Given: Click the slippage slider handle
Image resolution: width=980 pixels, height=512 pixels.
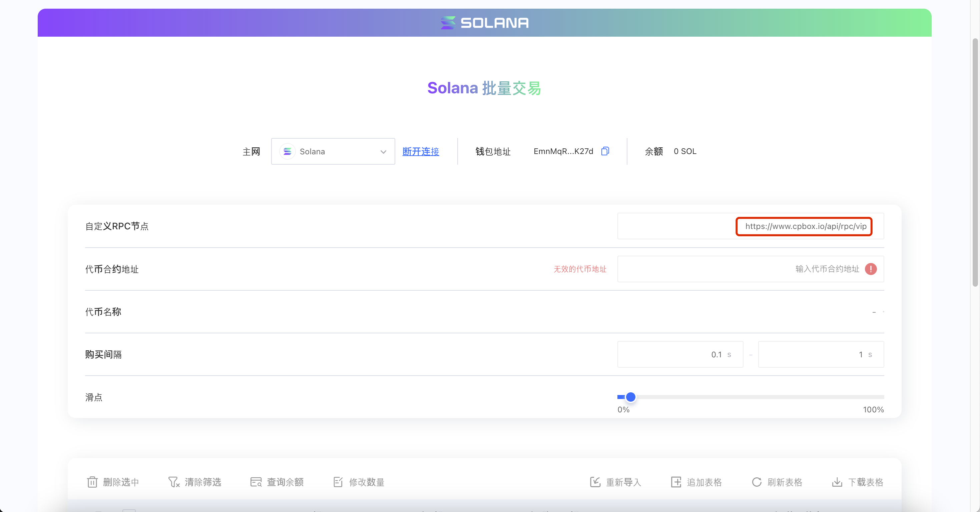Looking at the screenshot, I should pyautogui.click(x=630, y=397).
